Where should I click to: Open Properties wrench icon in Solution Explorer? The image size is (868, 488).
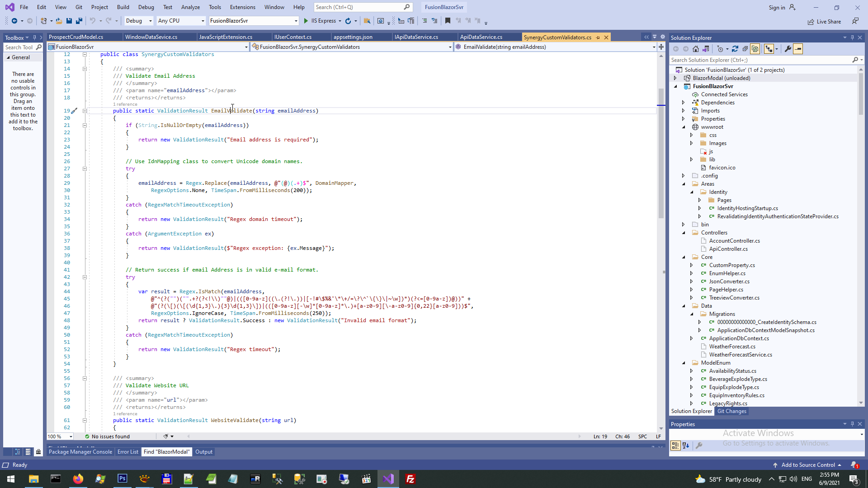tap(788, 49)
